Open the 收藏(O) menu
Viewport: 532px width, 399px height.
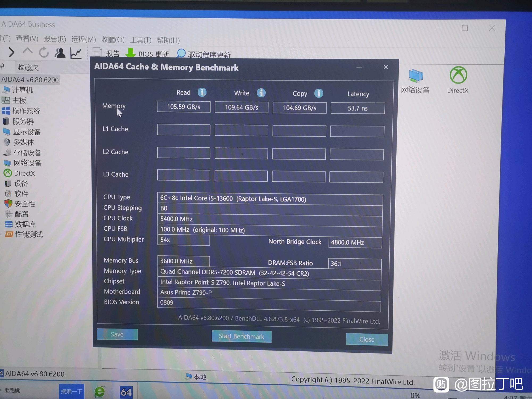click(x=113, y=40)
